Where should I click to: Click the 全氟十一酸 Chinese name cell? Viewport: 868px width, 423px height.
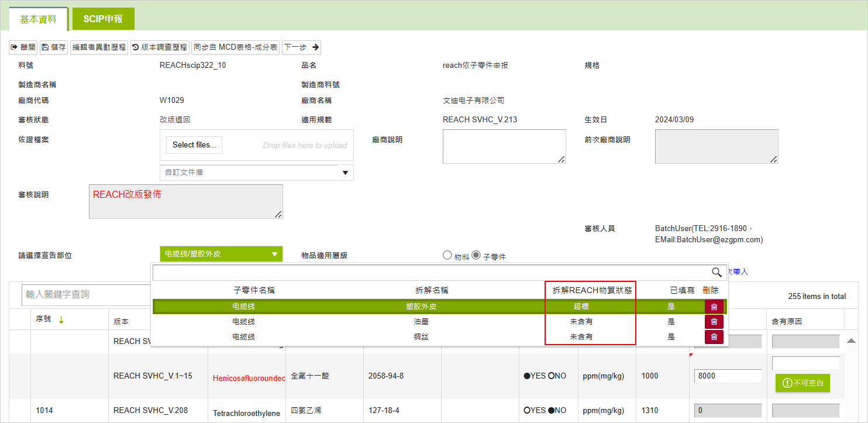pyautogui.click(x=310, y=376)
